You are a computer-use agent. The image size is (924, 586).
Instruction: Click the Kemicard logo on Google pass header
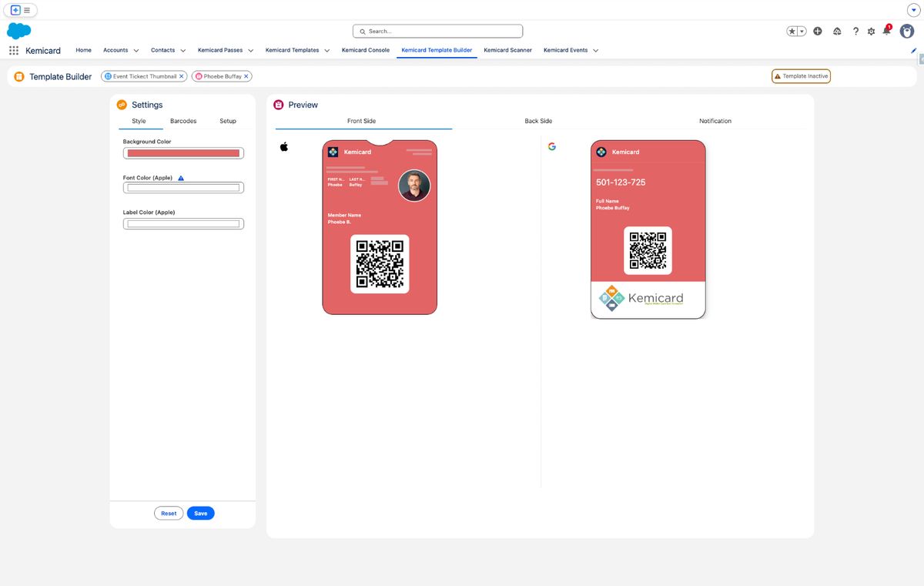[601, 152]
